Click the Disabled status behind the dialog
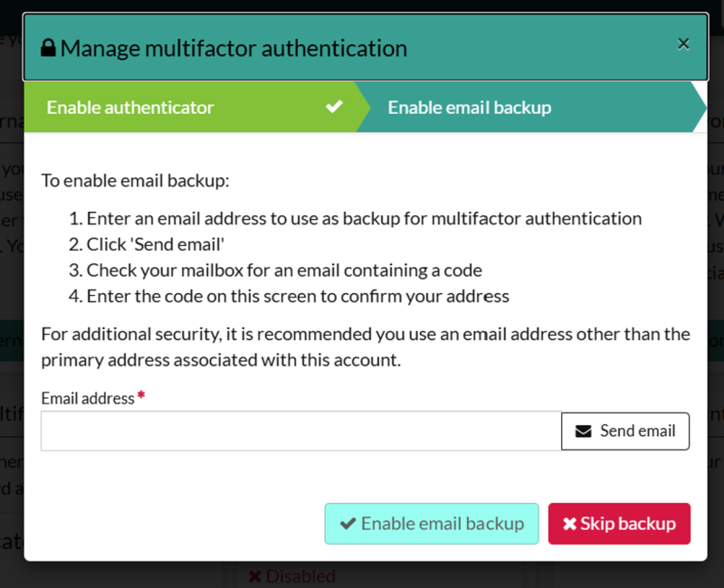 point(291,576)
